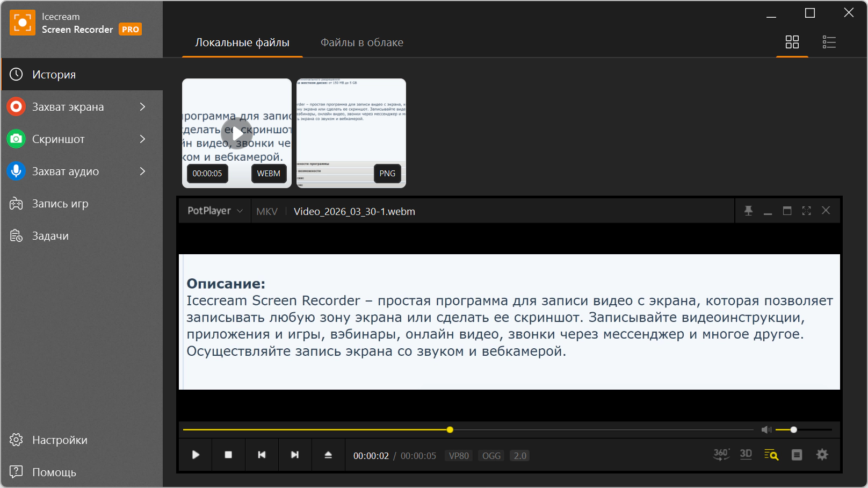Toggle 3D video mode in PotPlayer

click(x=746, y=455)
